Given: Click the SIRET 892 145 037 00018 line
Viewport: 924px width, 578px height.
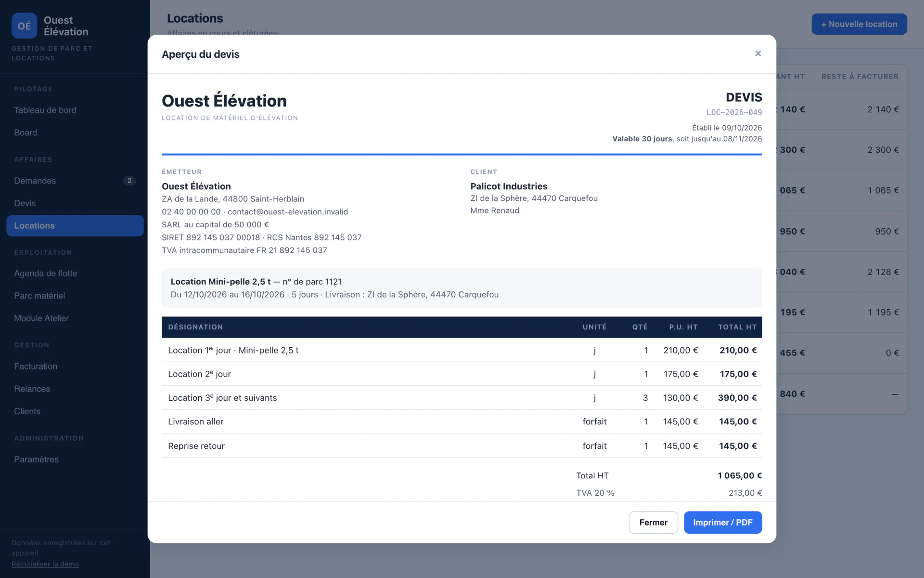Looking at the screenshot, I should coord(262,237).
